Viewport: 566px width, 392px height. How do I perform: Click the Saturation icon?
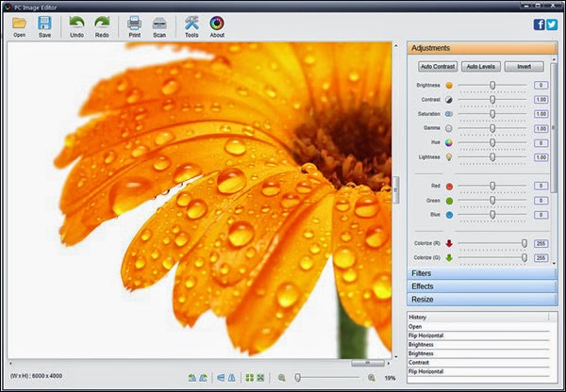(x=449, y=114)
